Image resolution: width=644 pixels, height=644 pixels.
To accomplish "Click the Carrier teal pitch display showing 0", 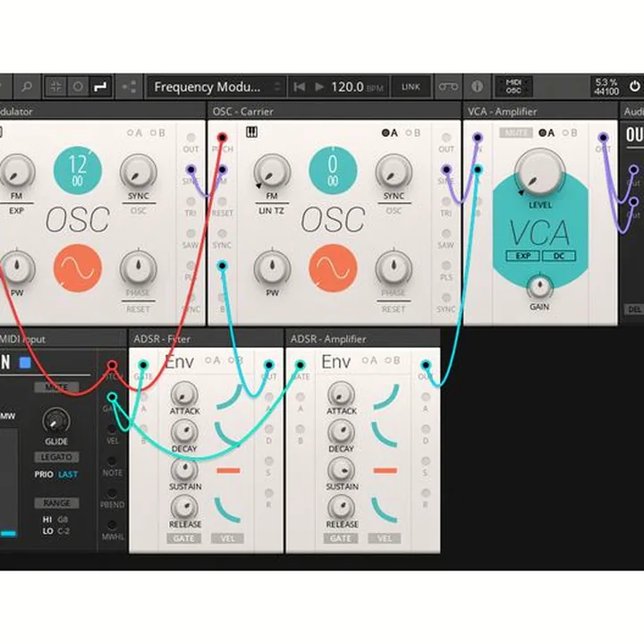I will pos(333,170).
